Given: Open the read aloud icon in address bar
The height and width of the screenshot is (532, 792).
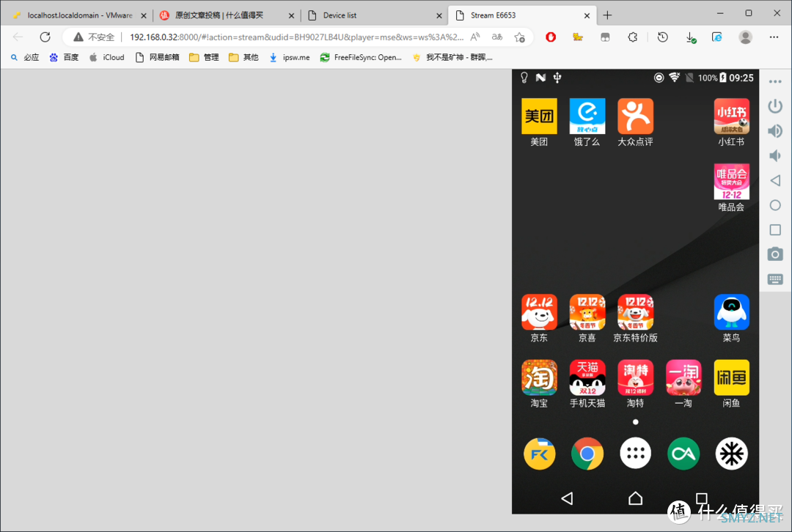Looking at the screenshot, I should tap(475, 37).
